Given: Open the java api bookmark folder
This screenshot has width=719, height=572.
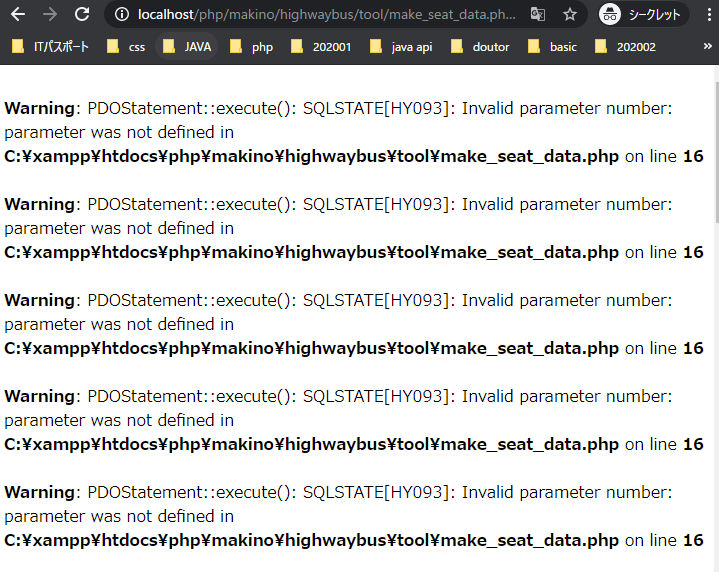Looking at the screenshot, I should [x=401, y=47].
